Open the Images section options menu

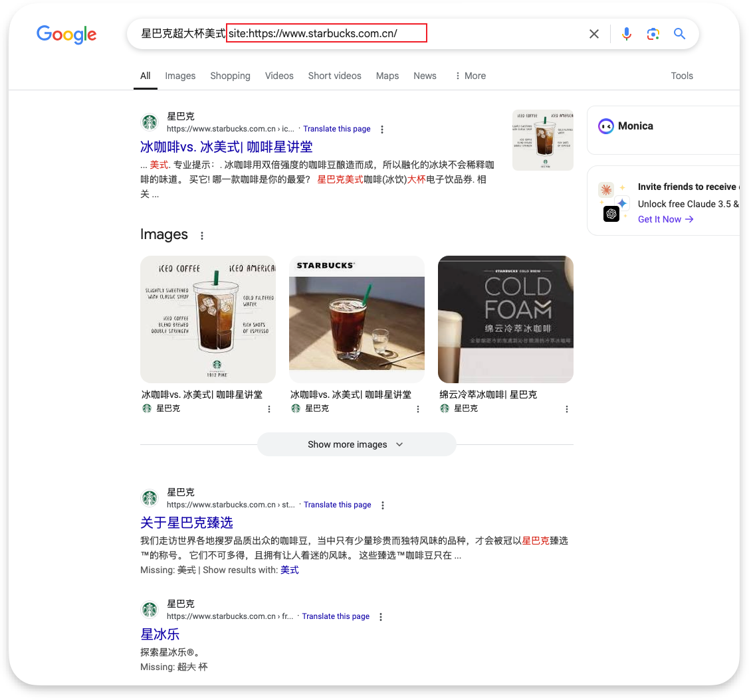(202, 235)
